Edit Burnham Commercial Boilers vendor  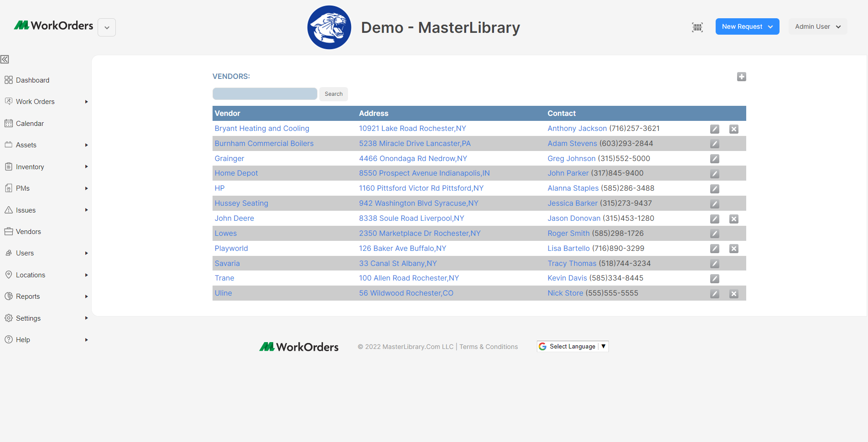[714, 144]
